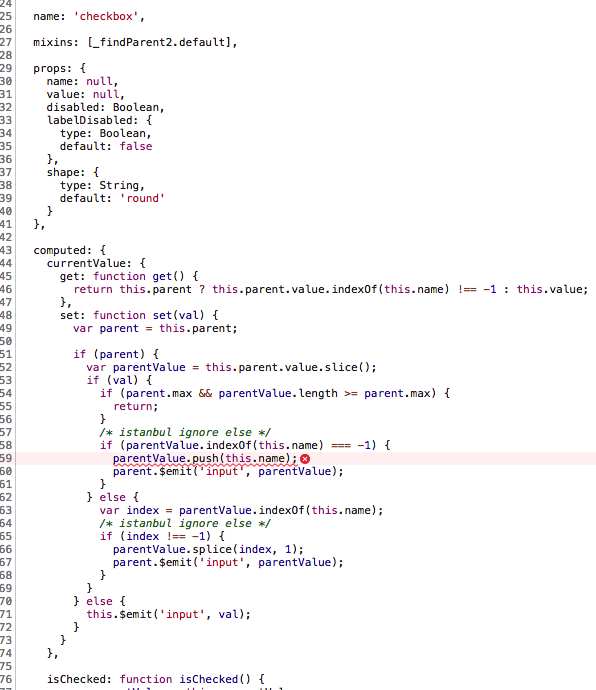Screen dimensions: 596x690
Task: Click line number 59 in the gutter
Action: [x=6, y=459]
